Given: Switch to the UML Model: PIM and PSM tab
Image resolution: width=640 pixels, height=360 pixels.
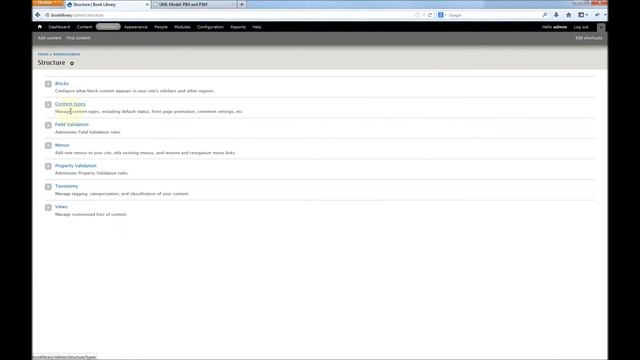Looking at the screenshot, I should [x=193, y=4].
